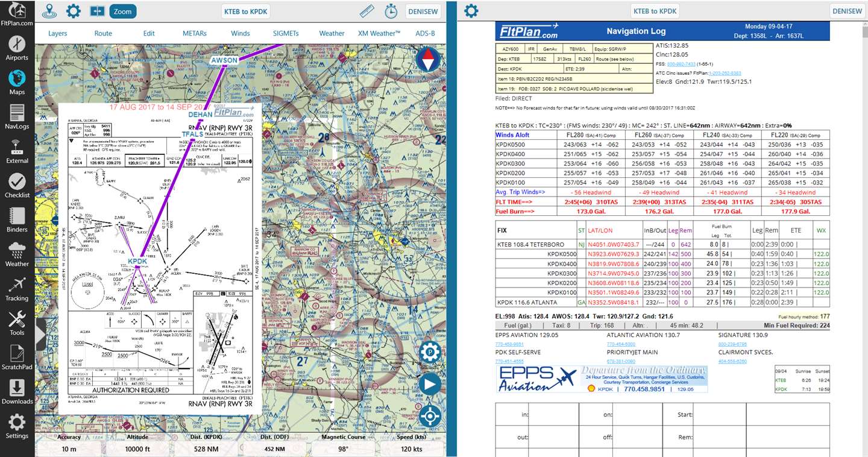Open the SIGMETs menu

click(x=286, y=33)
